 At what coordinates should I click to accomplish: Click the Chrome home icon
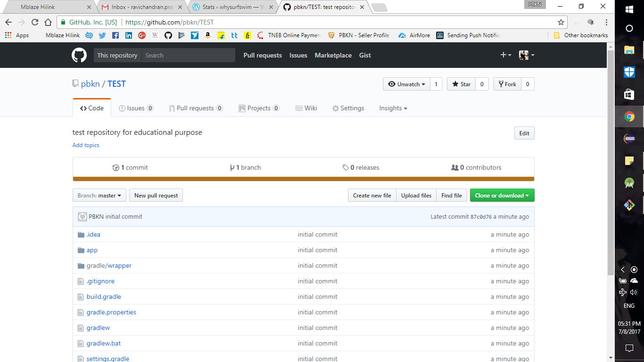point(48,22)
